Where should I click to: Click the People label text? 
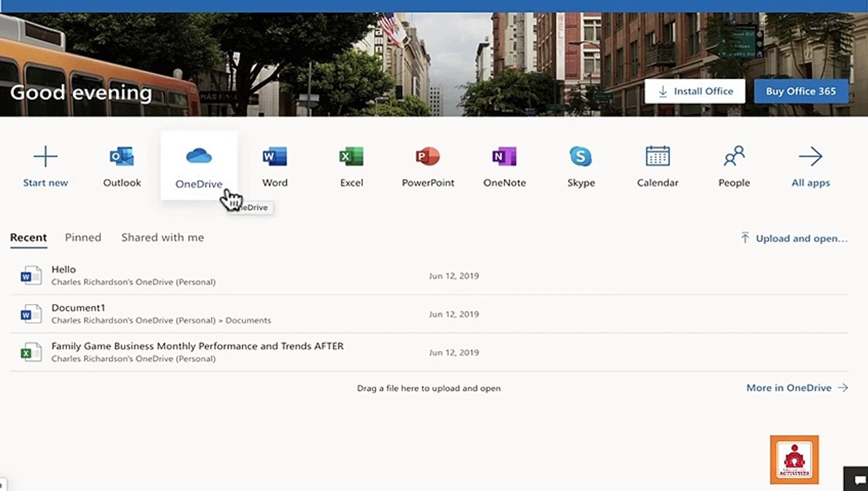(x=734, y=183)
